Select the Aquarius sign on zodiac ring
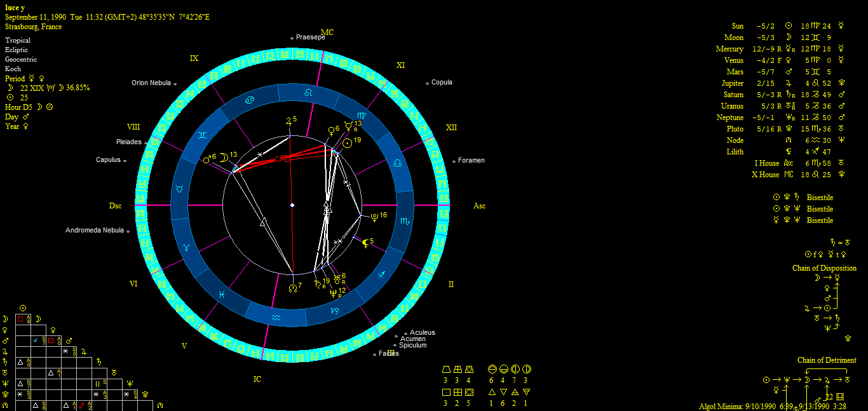868x411 pixels. pos(276,316)
